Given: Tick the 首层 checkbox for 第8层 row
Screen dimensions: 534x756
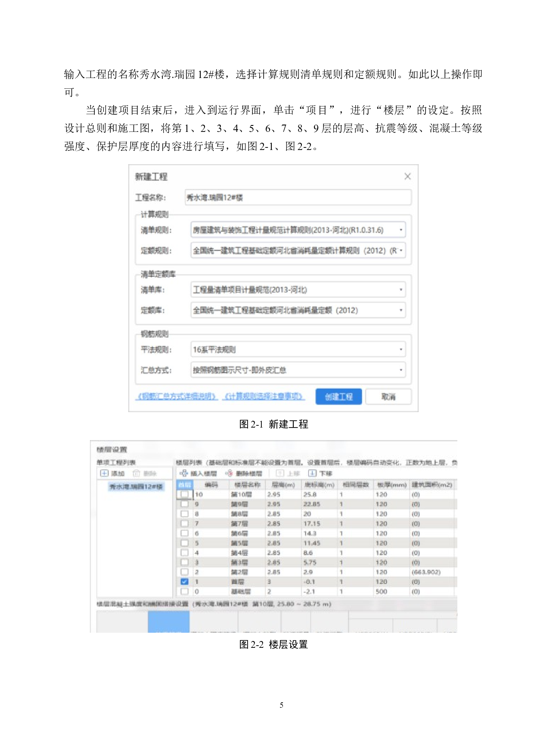Looking at the screenshot, I should (x=184, y=514).
